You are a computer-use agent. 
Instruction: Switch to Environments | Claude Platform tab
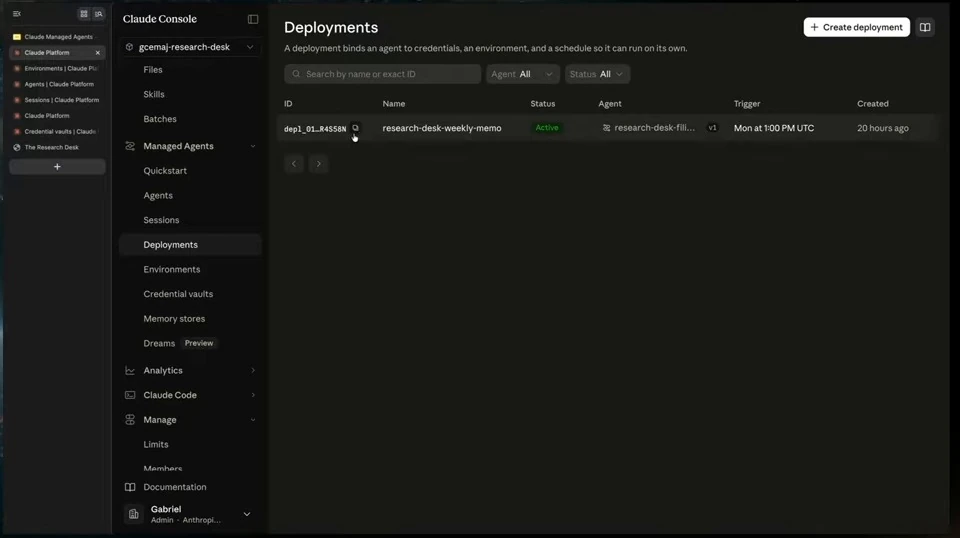[58, 69]
